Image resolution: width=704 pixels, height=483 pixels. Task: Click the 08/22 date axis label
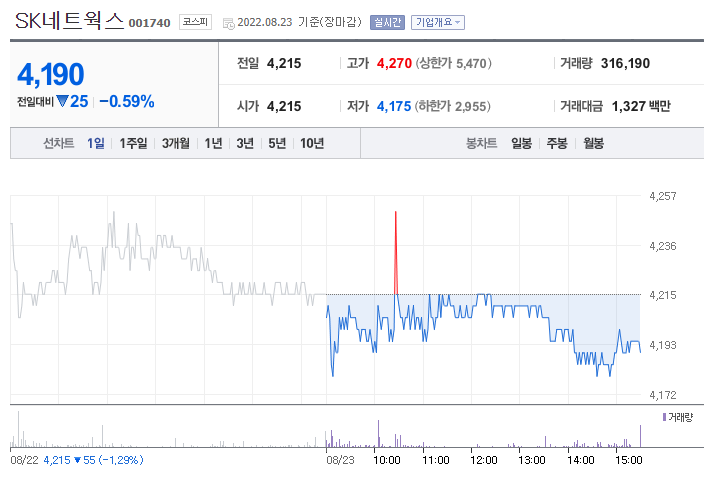(24, 460)
